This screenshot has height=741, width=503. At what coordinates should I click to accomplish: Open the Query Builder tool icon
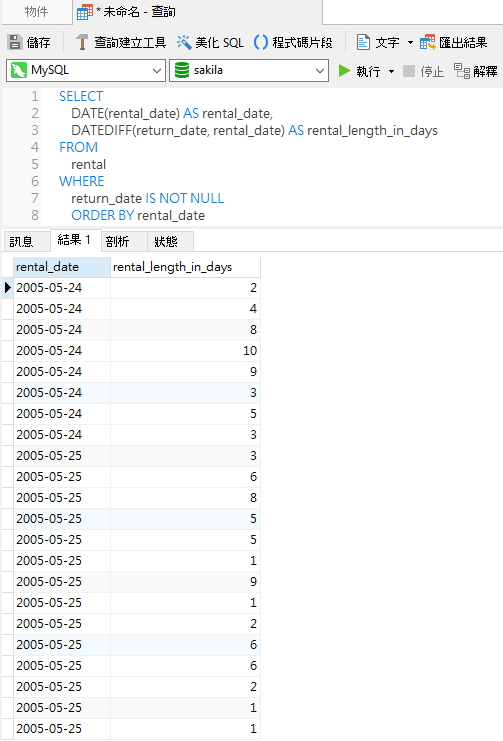(82, 43)
